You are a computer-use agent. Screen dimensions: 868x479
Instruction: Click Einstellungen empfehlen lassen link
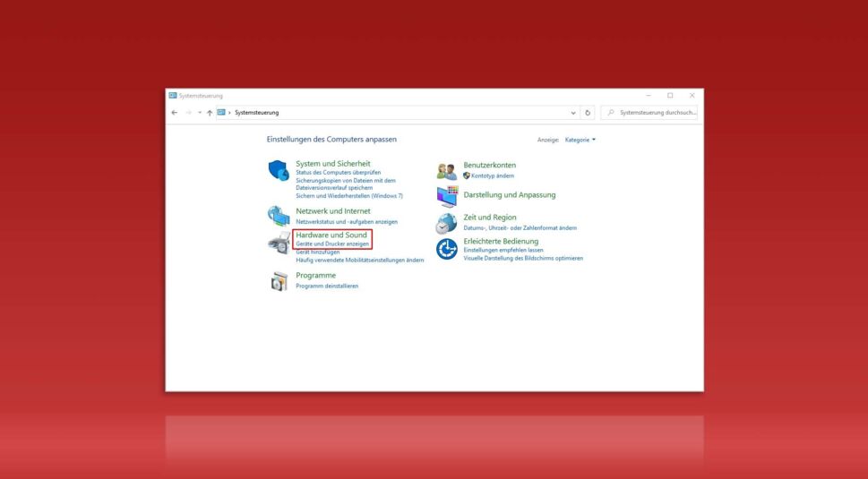click(x=503, y=250)
